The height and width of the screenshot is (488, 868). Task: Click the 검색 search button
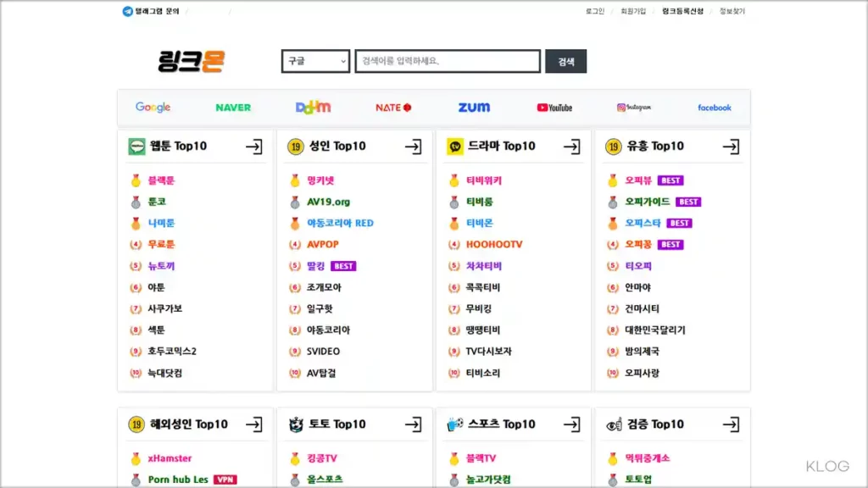pos(565,61)
